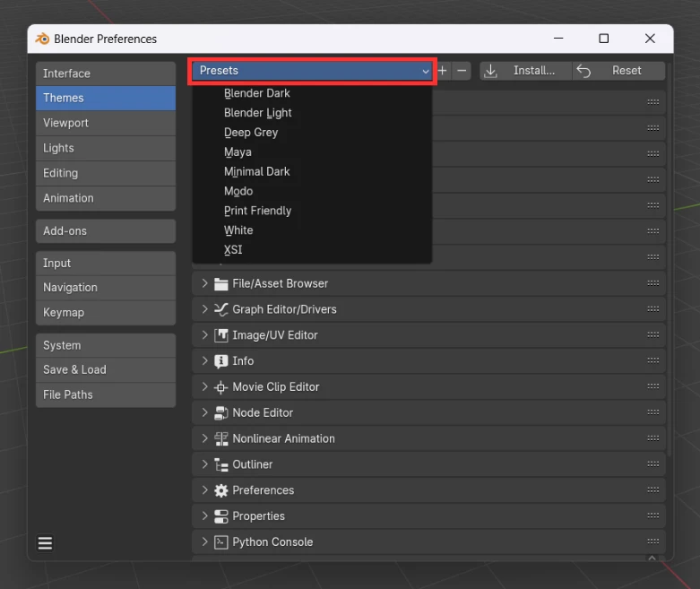
Task: Expand the Properties theme panel
Action: tap(205, 516)
